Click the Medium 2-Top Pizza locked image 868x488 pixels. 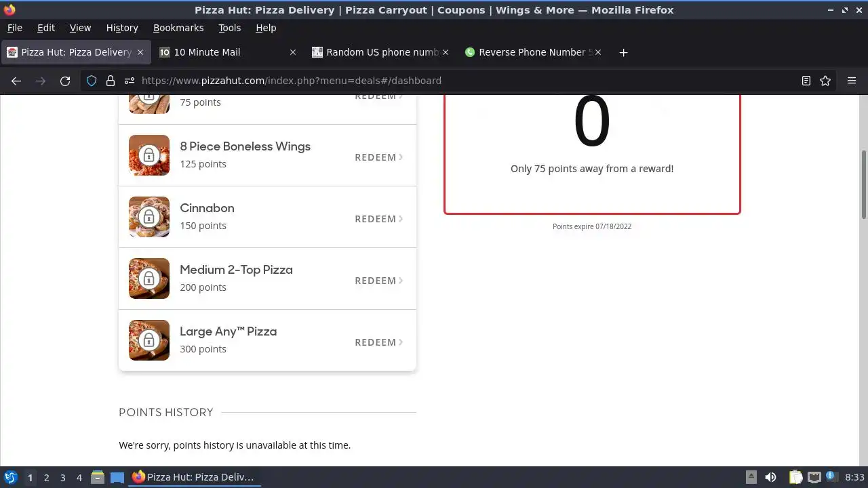pos(149,279)
